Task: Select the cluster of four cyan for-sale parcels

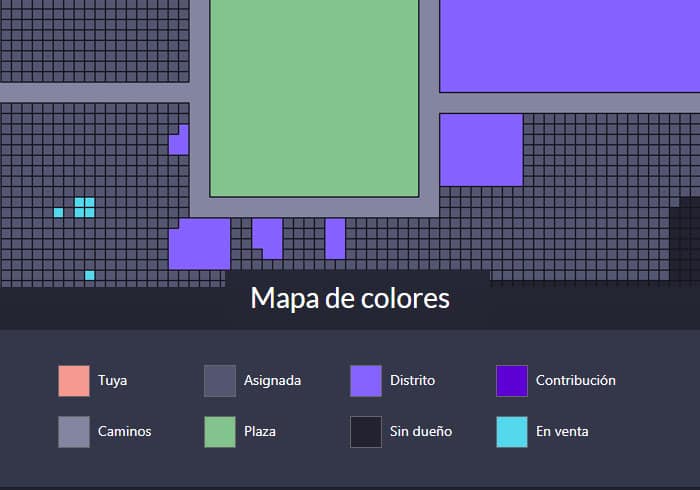Action: [x=84, y=208]
